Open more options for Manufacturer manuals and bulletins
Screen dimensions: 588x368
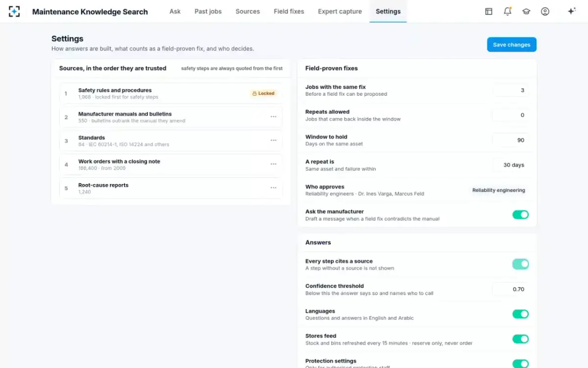[x=273, y=117]
